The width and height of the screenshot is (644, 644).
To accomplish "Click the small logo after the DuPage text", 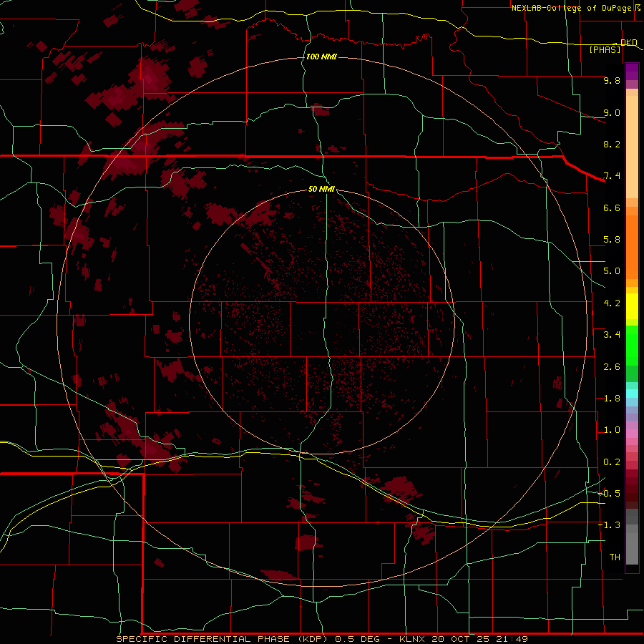I will pyautogui.click(x=638, y=7).
